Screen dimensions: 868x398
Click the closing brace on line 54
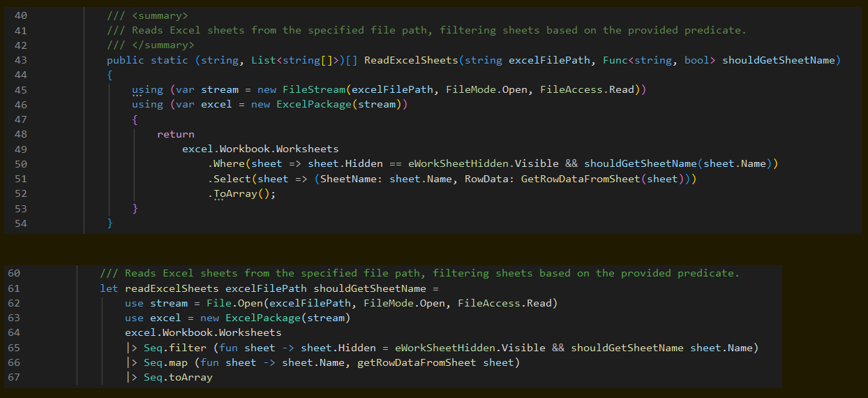point(110,223)
